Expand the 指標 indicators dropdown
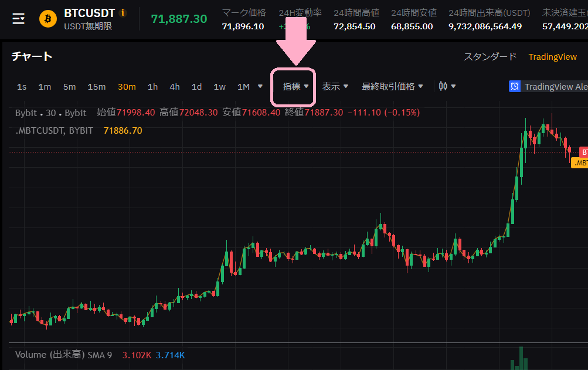The height and width of the screenshot is (370, 588). (295, 86)
